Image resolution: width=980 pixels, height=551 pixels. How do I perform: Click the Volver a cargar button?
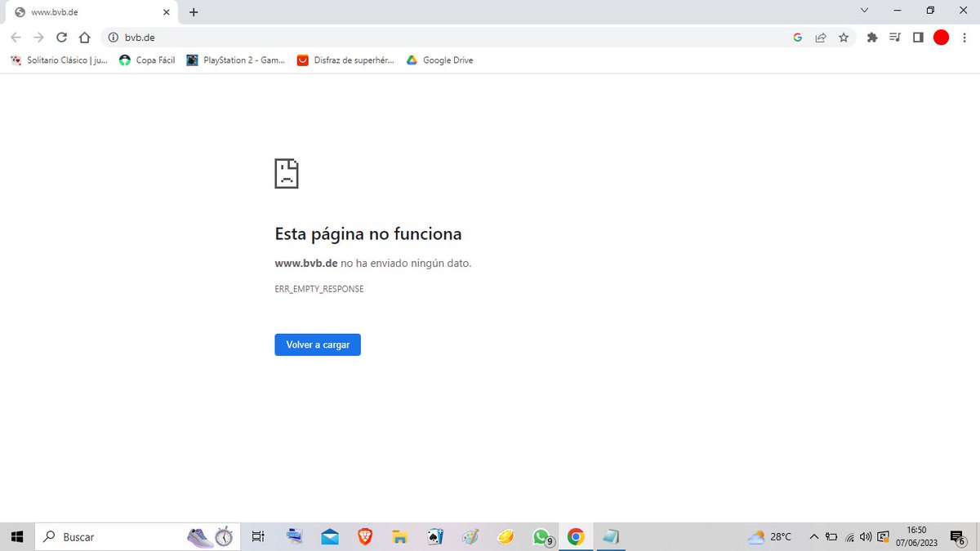(318, 344)
